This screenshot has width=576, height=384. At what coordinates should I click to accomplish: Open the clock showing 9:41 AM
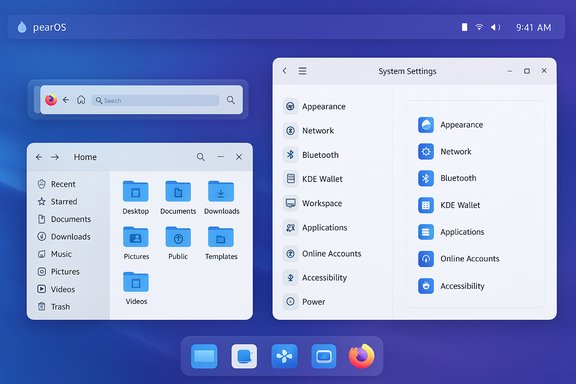coord(533,28)
